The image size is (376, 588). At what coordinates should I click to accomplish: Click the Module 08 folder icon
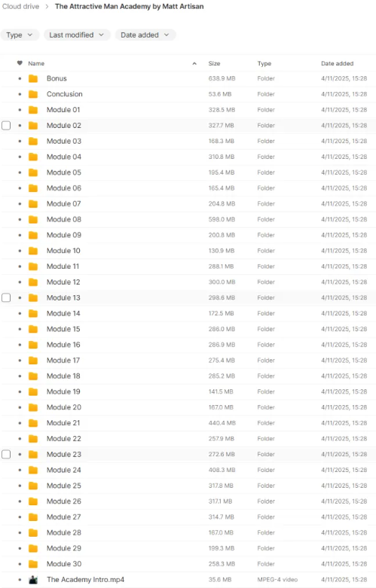click(x=33, y=219)
